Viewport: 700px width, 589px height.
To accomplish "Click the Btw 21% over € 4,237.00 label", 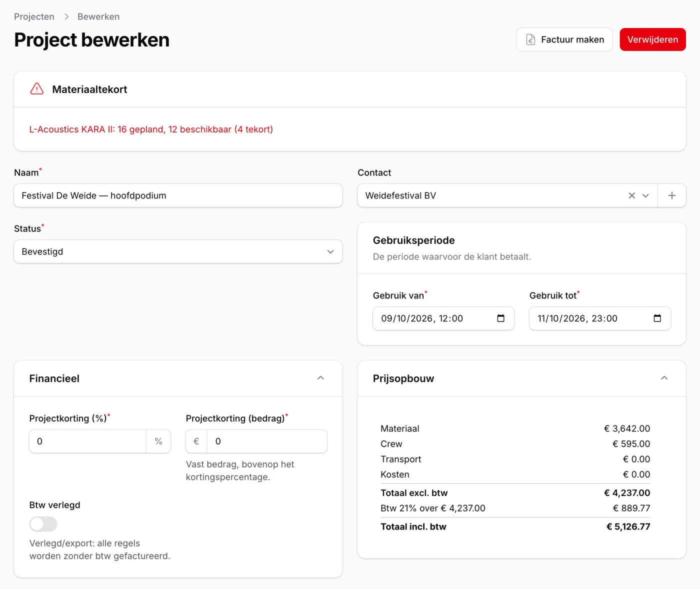I will (432, 508).
